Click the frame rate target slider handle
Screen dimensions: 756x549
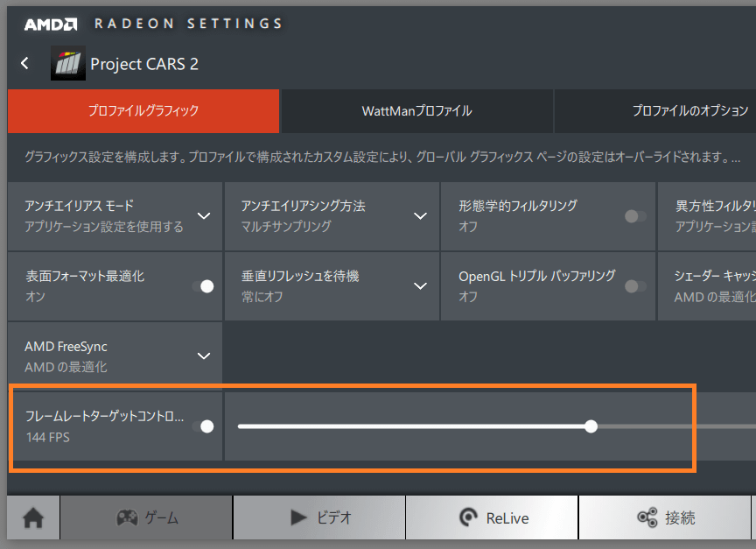pyautogui.click(x=591, y=426)
